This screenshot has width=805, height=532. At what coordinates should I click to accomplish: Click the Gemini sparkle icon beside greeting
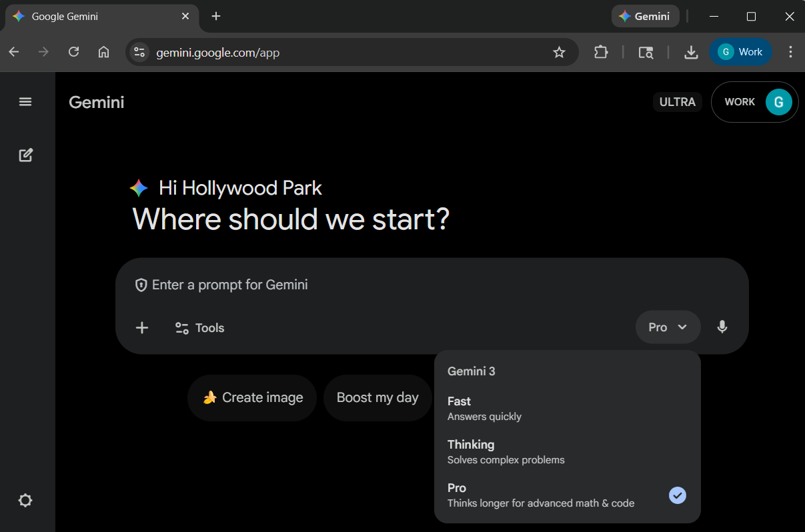coord(139,188)
